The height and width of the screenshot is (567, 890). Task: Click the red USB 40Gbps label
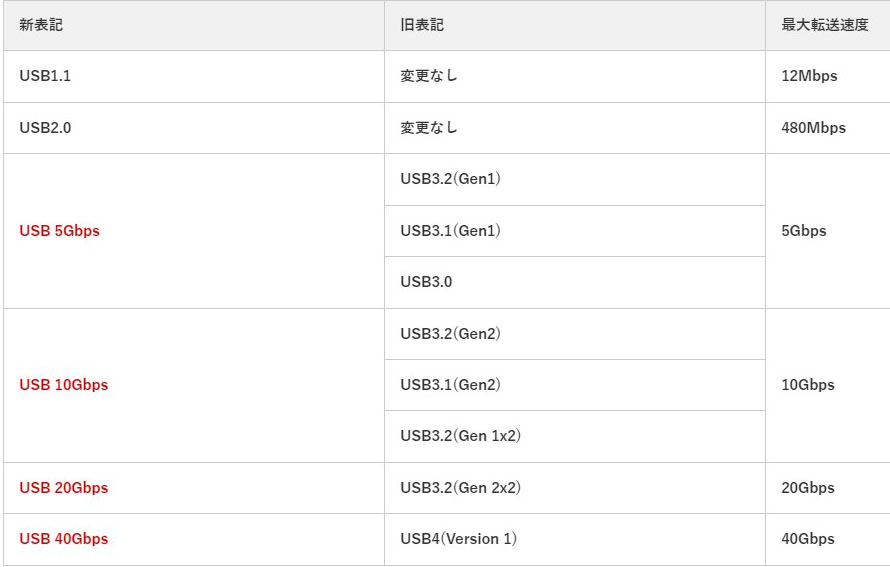(x=64, y=539)
